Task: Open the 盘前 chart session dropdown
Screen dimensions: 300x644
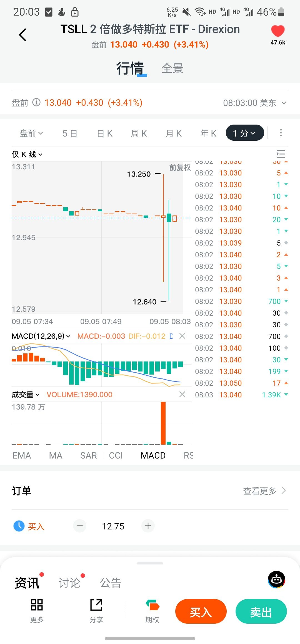Action: coord(31,133)
